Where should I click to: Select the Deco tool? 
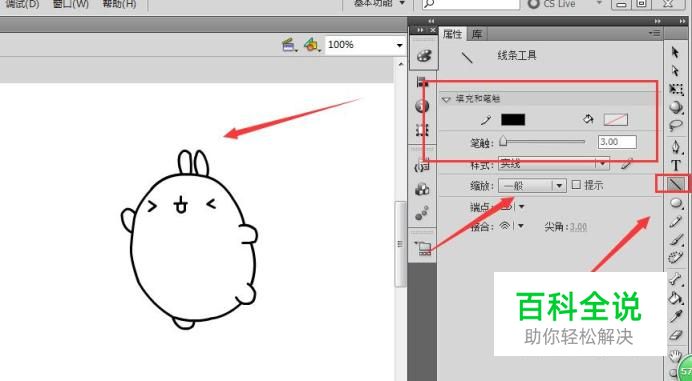point(676,257)
